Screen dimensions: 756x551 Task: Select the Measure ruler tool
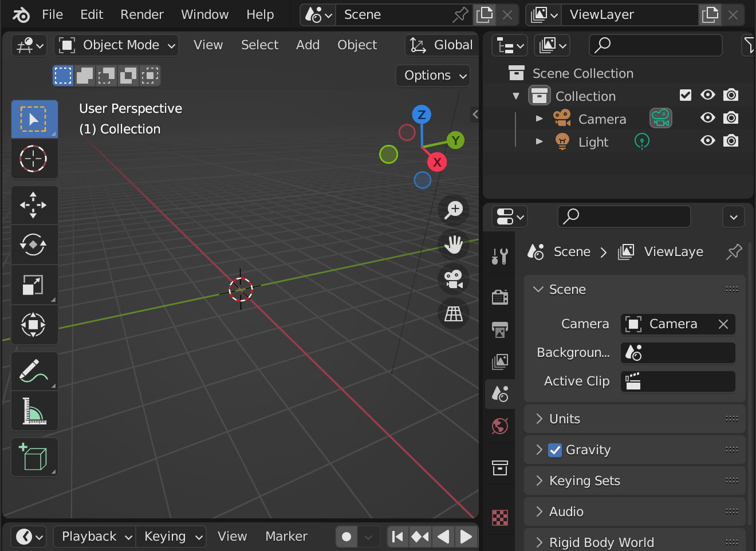tap(34, 411)
